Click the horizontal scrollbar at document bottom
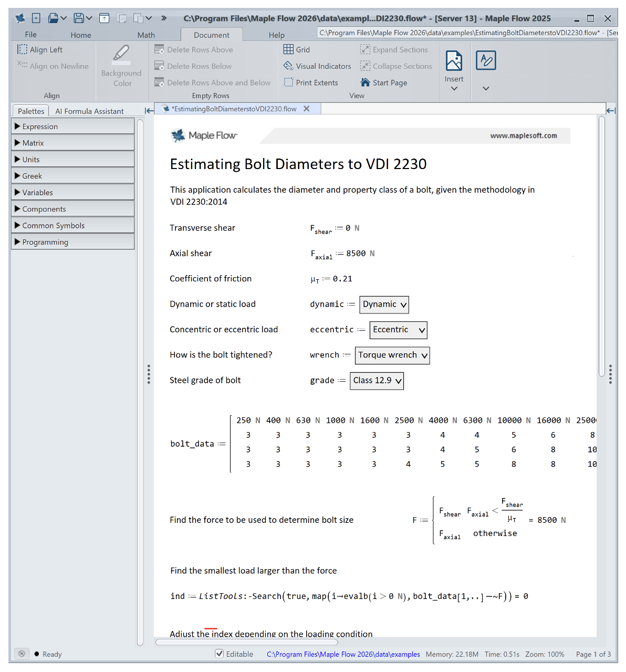This screenshot has height=672, width=626. tap(247, 642)
